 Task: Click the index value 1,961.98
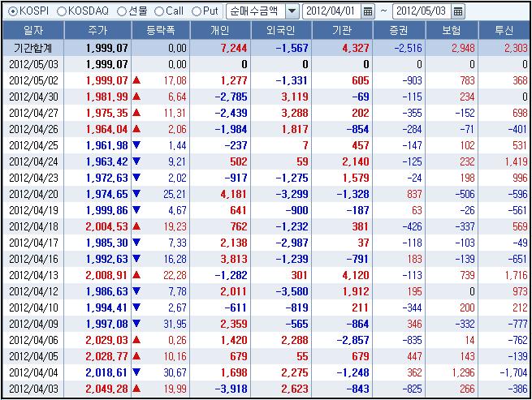[x=107, y=146]
